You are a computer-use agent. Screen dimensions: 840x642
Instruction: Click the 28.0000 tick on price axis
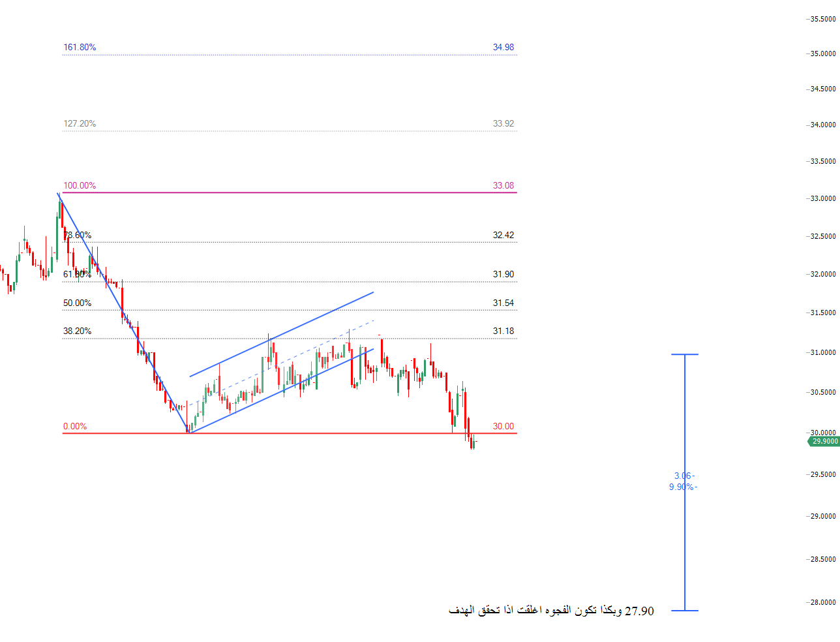pyautogui.click(x=822, y=603)
